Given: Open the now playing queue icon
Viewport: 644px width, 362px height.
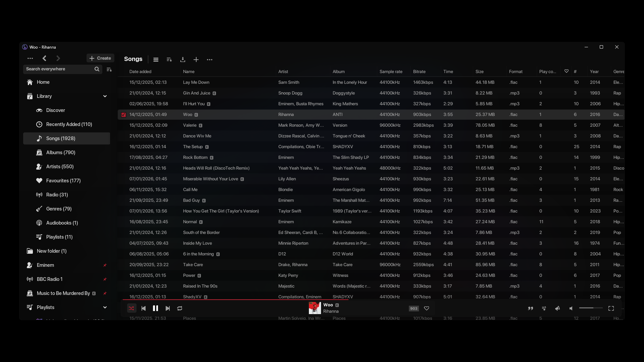Looking at the screenshot, I should (544, 308).
